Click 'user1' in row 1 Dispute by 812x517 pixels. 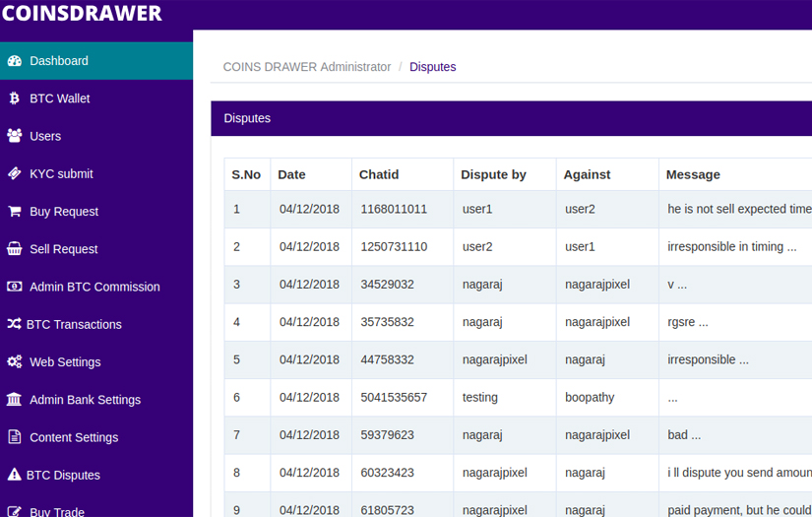point(477,209)
